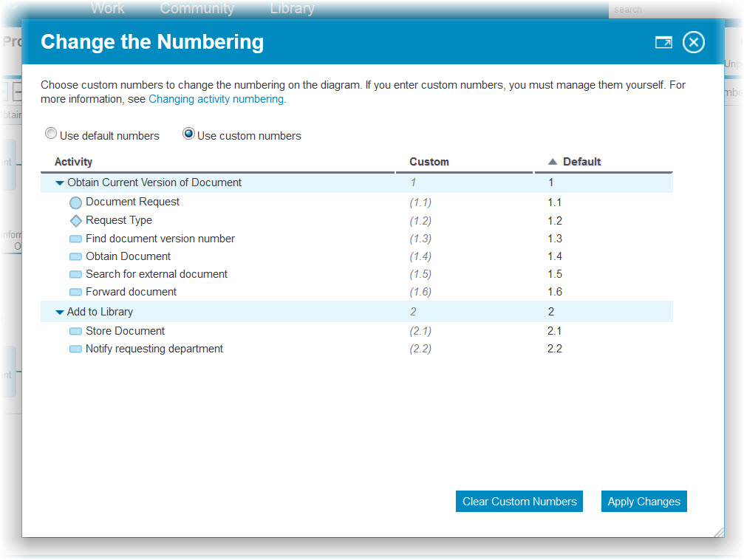Image resolution: width=744 pixels, height=560 pixels.
Task: Click the Custom column header
Action: [429, 162]
